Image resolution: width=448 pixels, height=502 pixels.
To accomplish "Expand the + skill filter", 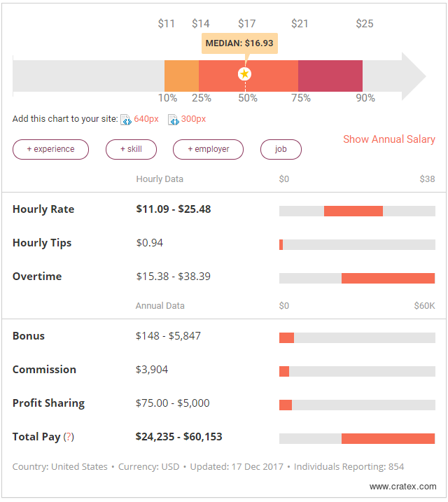I will click(131, 149).
